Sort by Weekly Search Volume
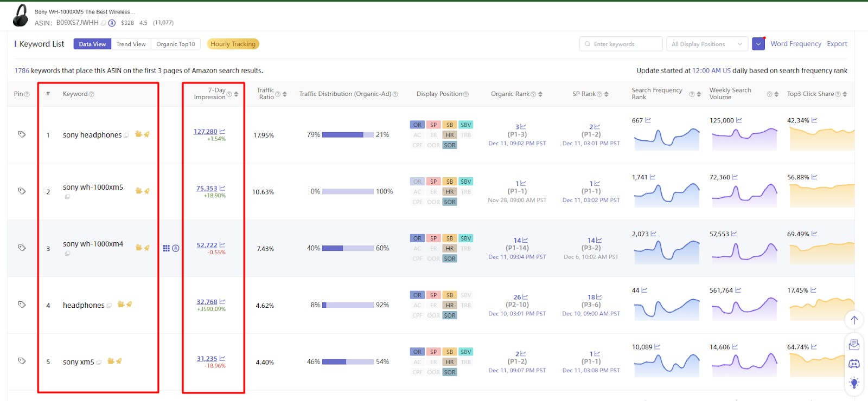Viewport: 868px width, 401px height. [x=776, y=94]
